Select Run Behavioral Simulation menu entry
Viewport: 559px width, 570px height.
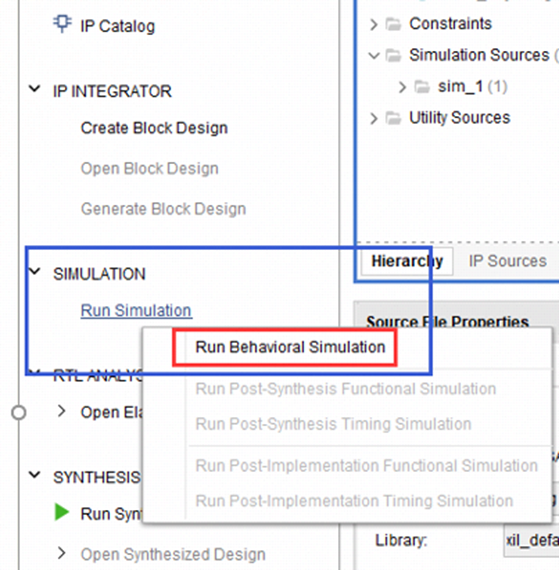(290, 347)
